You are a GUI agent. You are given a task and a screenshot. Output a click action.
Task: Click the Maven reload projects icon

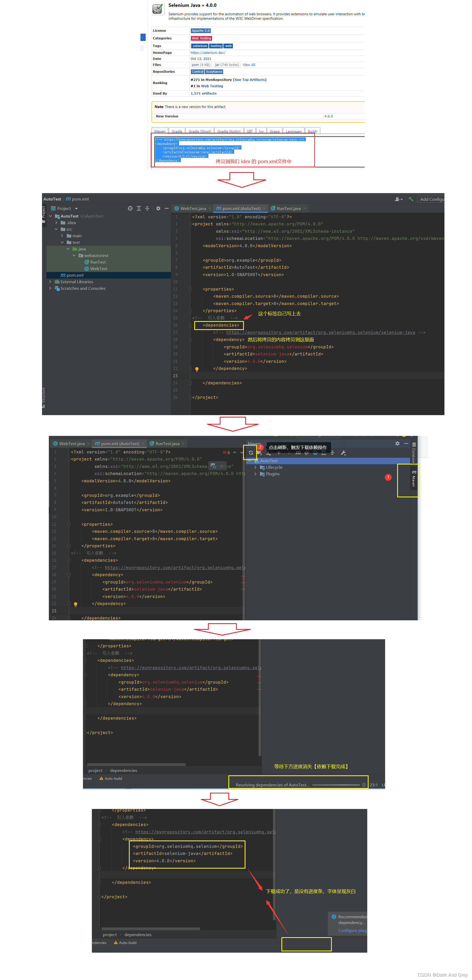pos(251,453)
